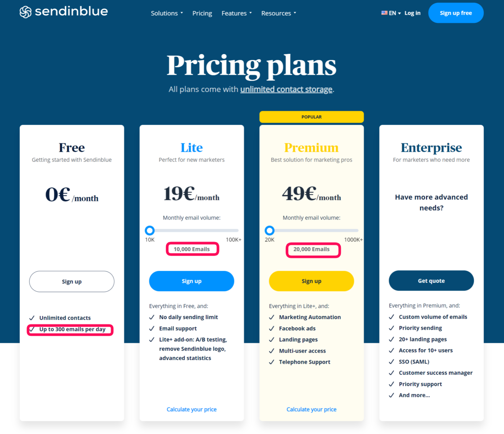The height and width of the screenshot is (434, 504).
Task: Open the unlimited contact storage link
Action: click(x=286, y=89)
